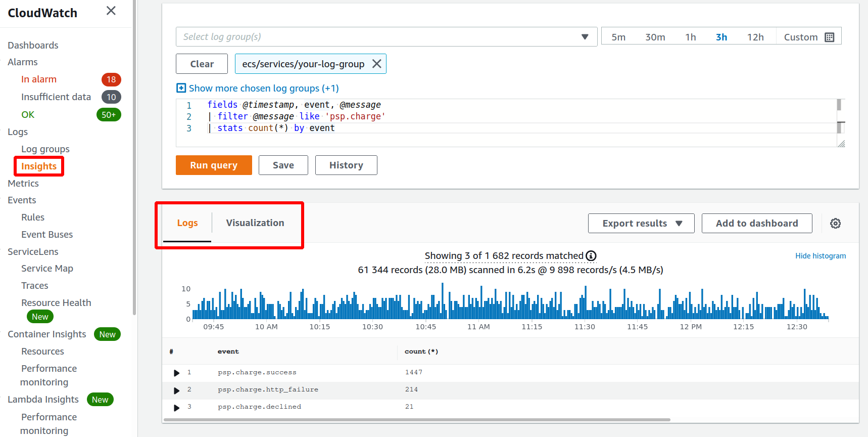Open the Custom time range calendar
This screenshot has width=868, height=437.
(x=829, y=37)
